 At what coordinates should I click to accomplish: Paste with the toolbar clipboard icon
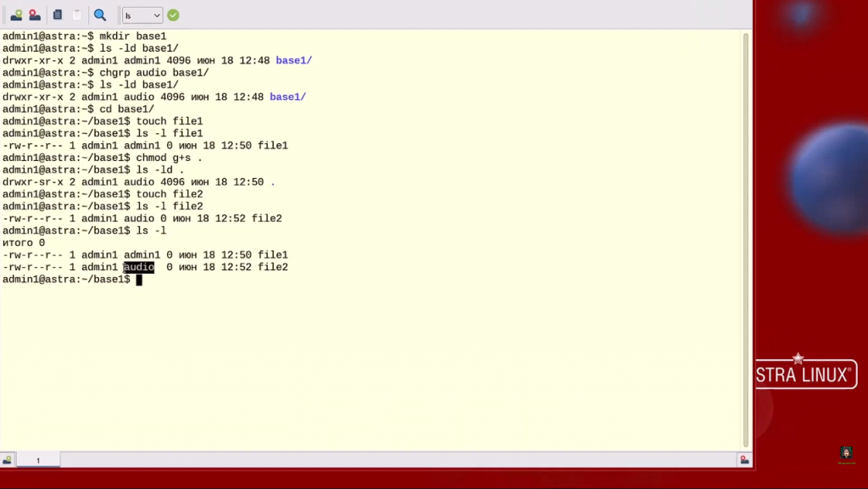coord(77,15)
